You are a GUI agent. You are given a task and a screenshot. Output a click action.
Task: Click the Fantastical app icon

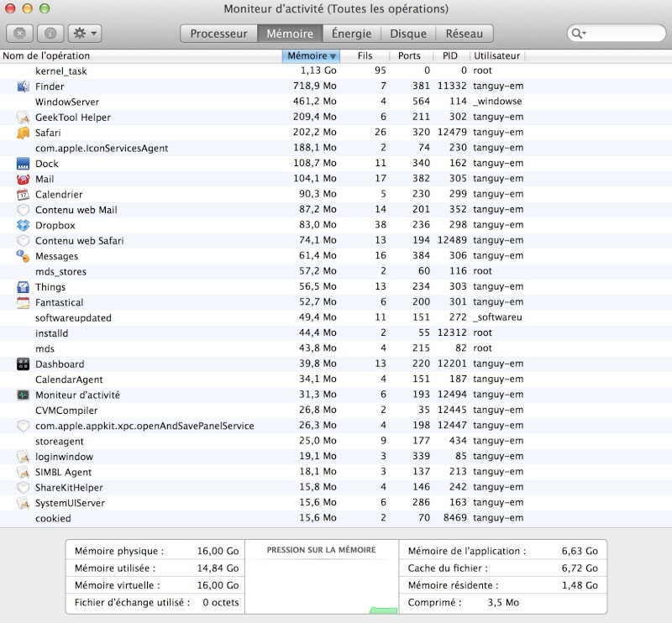tap(24, 302)
